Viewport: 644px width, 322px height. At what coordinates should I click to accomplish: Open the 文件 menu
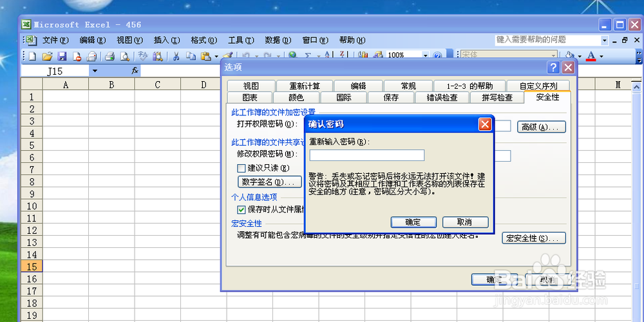[55, 40]
